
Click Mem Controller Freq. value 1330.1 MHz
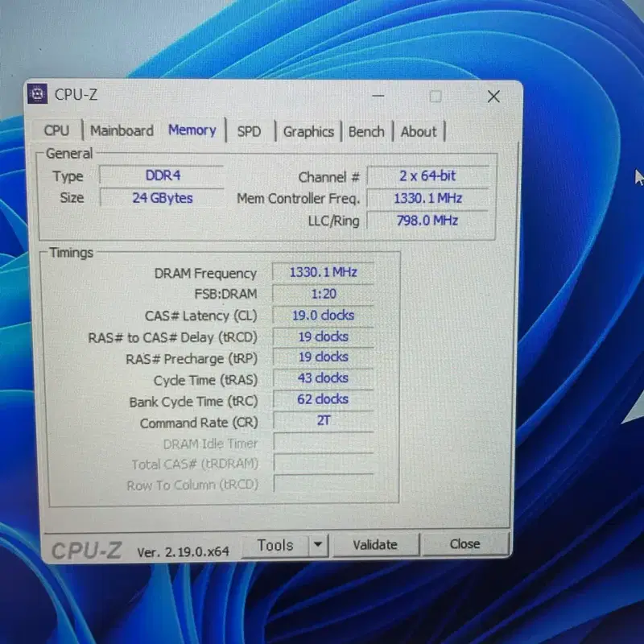point(427,198)
